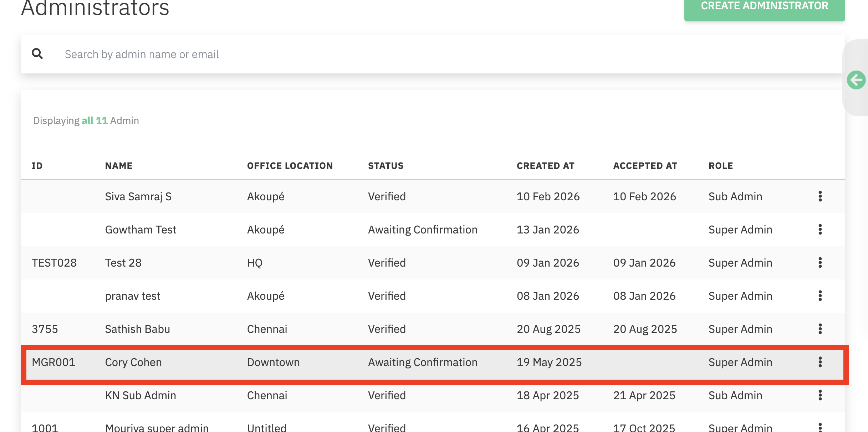Click the Sathish Babu name cell
868x432 pixels.
pyautogui.click(x=137, y=329)
